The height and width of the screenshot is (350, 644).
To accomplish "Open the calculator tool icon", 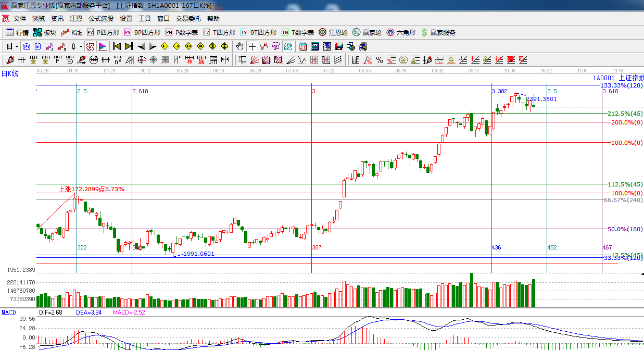I will click(x=314, y=46).
